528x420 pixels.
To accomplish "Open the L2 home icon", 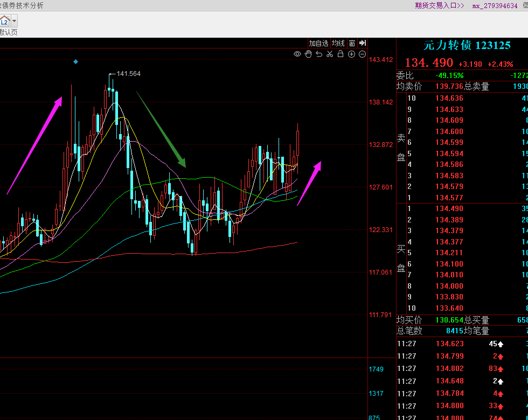I will tap(5, 21).
